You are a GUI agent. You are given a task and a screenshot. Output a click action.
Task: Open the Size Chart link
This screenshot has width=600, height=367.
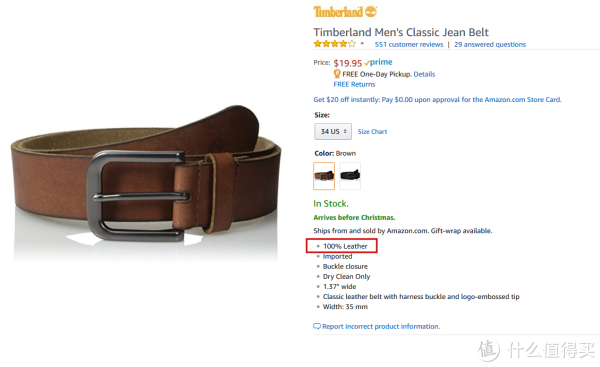pos(372,132)
